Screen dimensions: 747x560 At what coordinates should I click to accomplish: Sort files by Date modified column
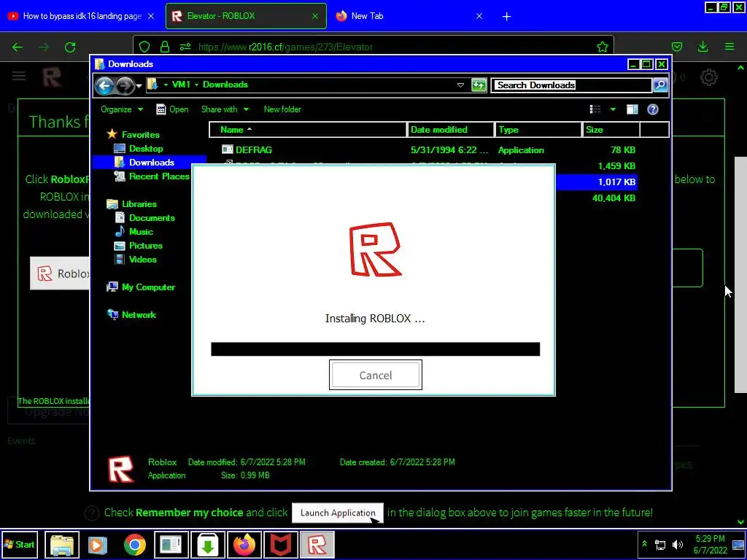point(451,130)
